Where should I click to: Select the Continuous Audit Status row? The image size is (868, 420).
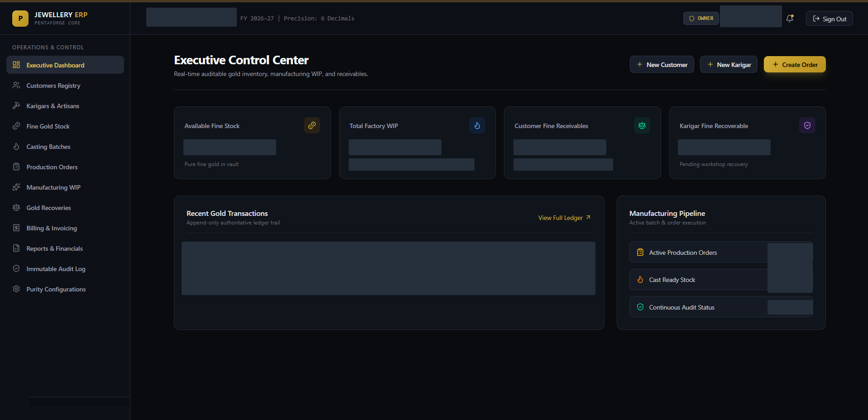point(721,307)
